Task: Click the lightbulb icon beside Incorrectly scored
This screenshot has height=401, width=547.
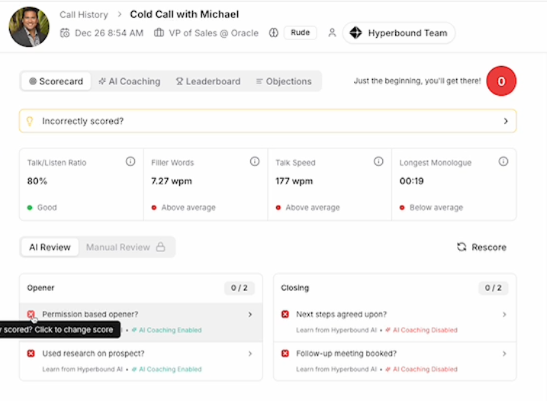Action: pyautogui.click(x=30, y=121)
